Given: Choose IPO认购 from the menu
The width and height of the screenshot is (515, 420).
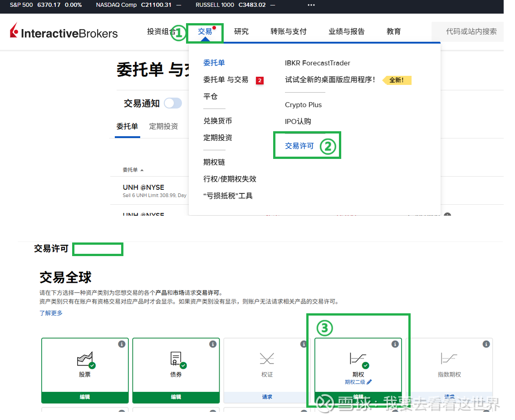Looking at the screenshot, I should point(298,122).
